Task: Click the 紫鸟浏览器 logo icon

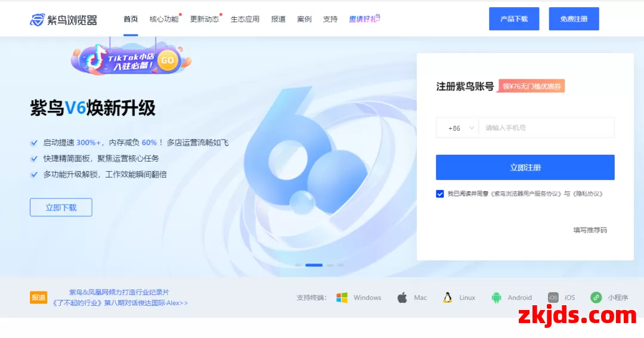Action: [37, 20]
